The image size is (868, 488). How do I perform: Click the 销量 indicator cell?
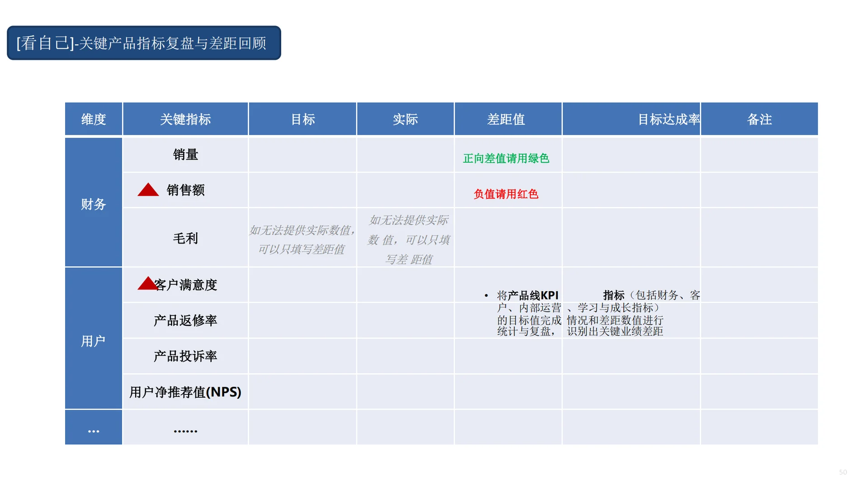(185, 155)
